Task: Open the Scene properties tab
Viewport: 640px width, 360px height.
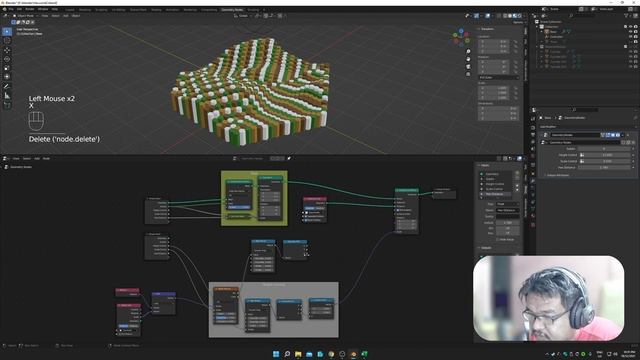Action: coord(533,149)
